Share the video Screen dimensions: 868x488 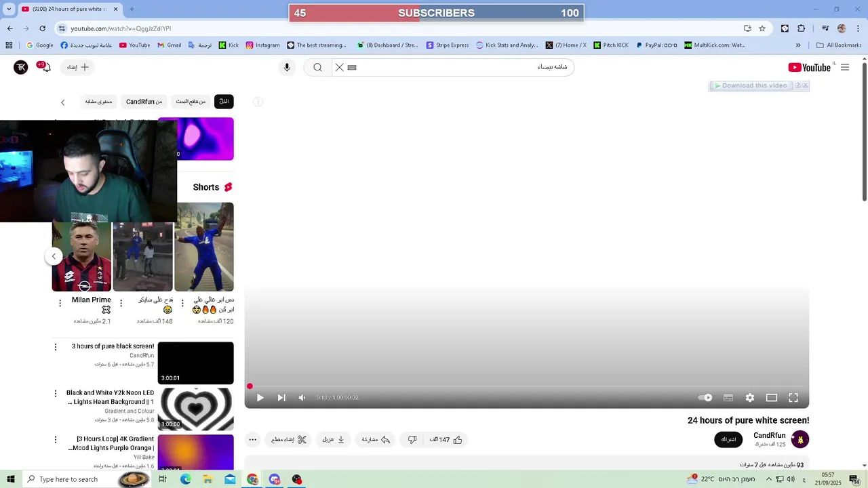pos(376,440)
